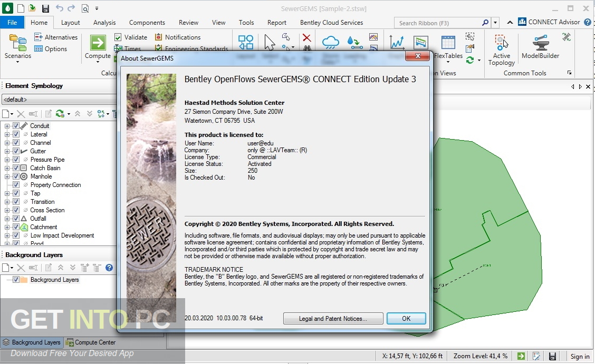This screenshot has height=364, width=595.
Task: Click OK in About SewerGEMS dialog
Action: pyautogui.click(x=406, y=319)
